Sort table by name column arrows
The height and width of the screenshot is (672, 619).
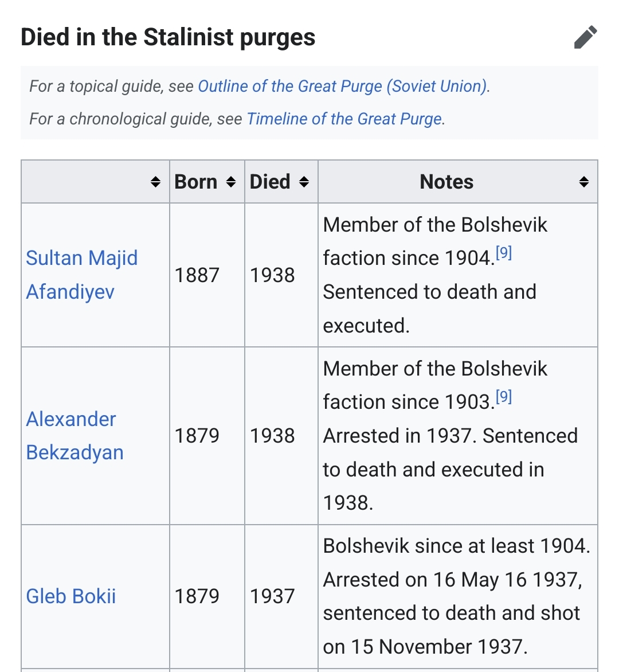(155, 182)
